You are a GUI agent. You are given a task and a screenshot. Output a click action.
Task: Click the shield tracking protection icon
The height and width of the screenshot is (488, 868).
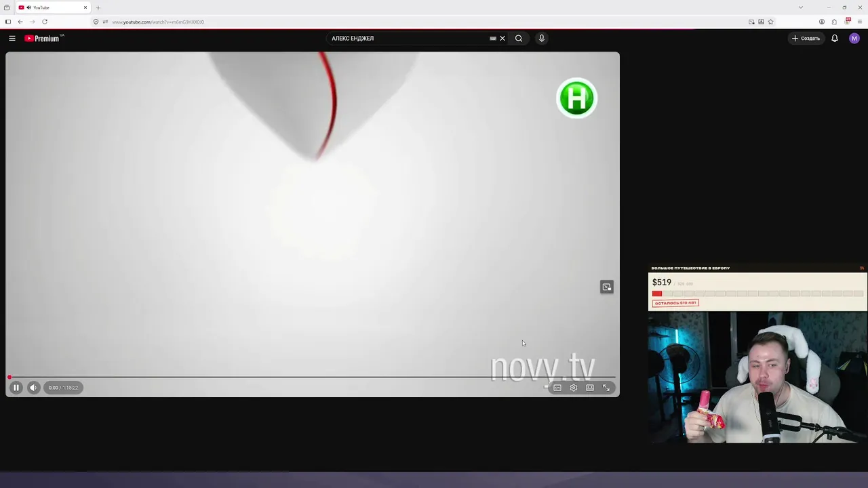point(96,22)
